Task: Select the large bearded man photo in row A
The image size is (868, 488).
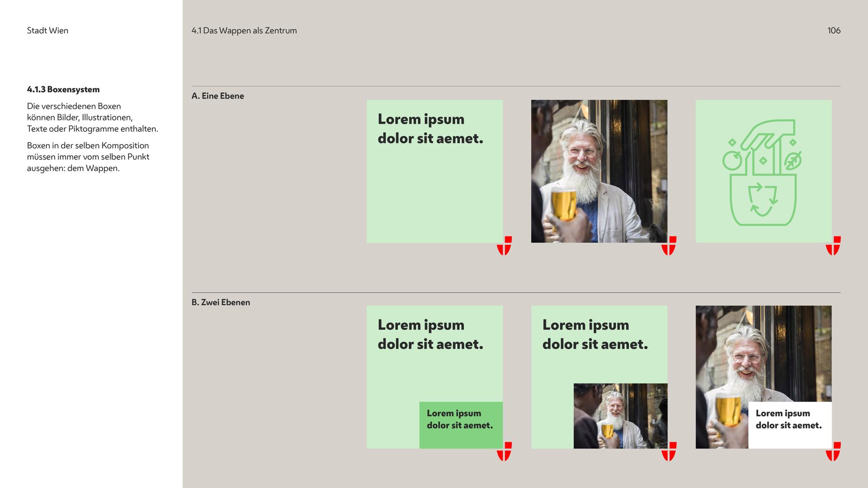Action: tap(599, 171)
